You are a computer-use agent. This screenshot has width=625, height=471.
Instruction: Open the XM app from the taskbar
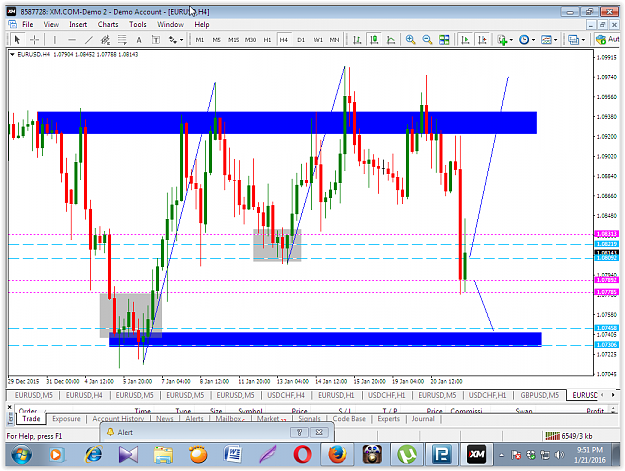(476, 454)
